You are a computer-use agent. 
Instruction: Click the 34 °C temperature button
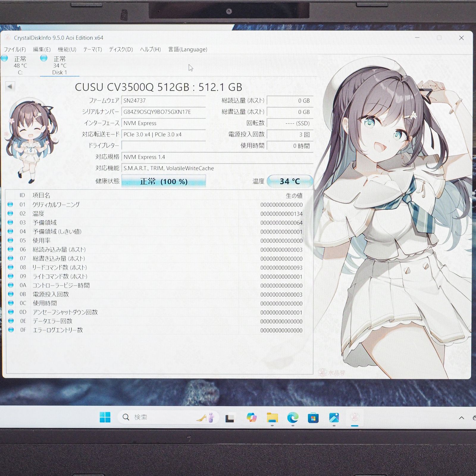pos(290,181)
